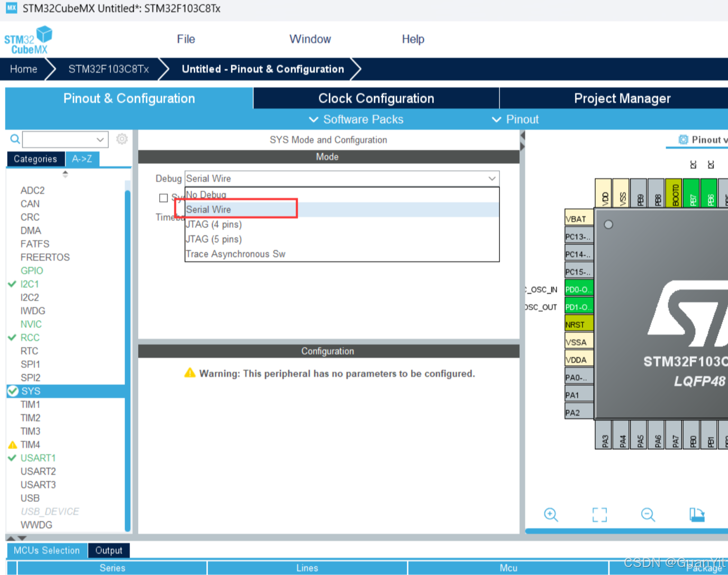This screenshot has height=575, width=728.
Task: Open the Debug mode dropdown
Action: 342,178
